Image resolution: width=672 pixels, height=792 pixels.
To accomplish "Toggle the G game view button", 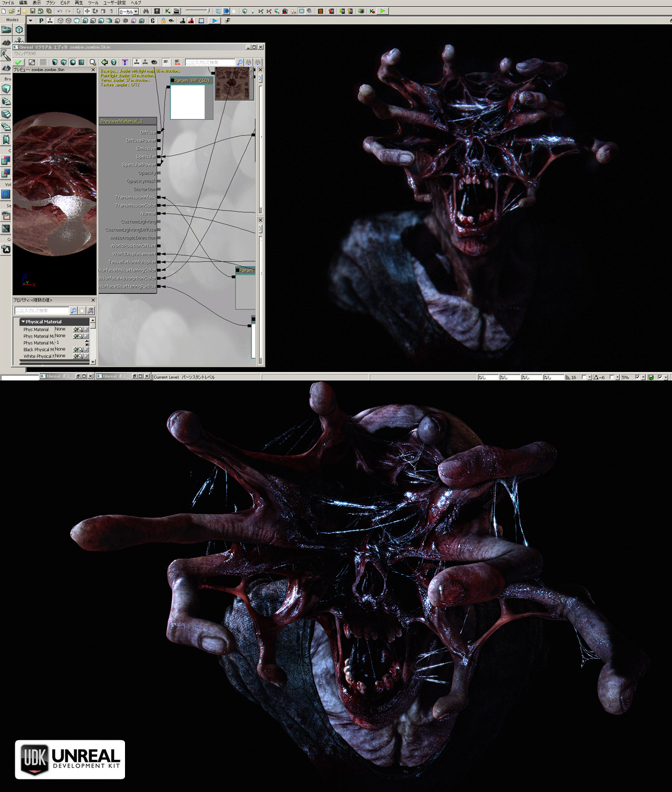I will (152, 21).
